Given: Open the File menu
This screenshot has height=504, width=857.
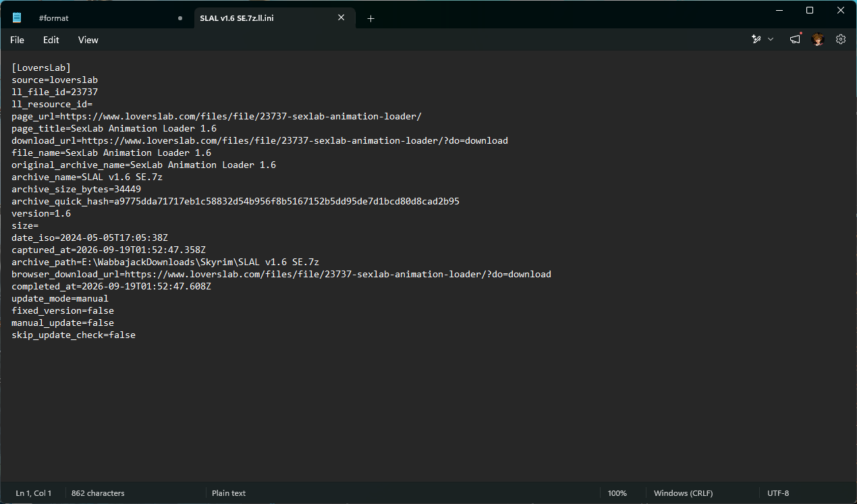Looking at the screenshot, I should click(17, 40).
